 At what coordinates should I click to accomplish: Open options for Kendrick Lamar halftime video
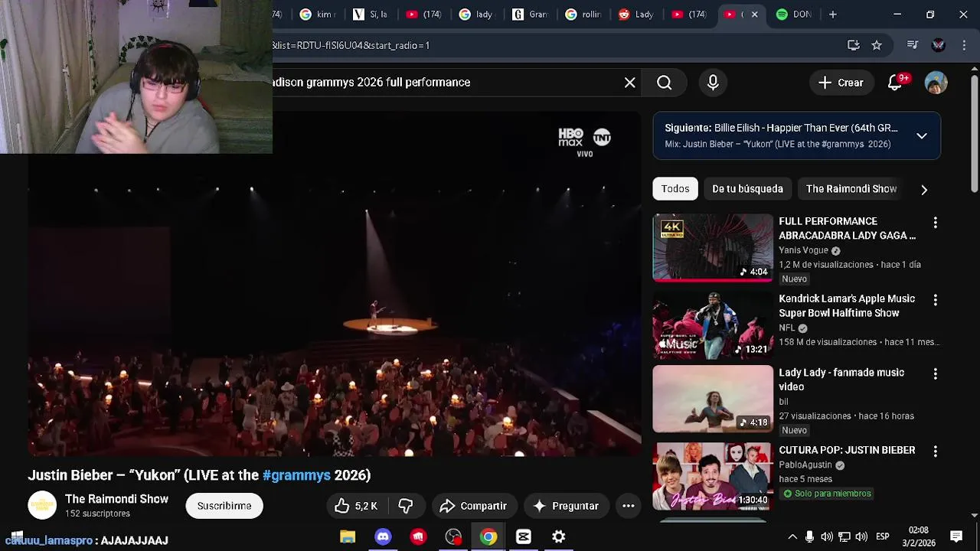point(935,300)
